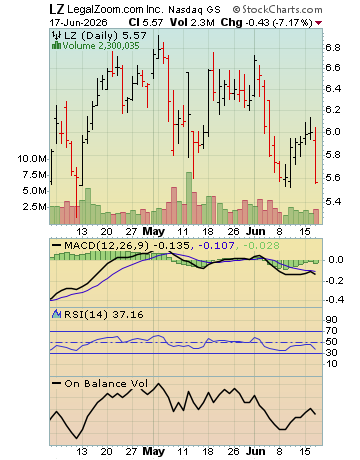Click the 2.5M volume axis label
360x460 pixels.
[35, 207]
